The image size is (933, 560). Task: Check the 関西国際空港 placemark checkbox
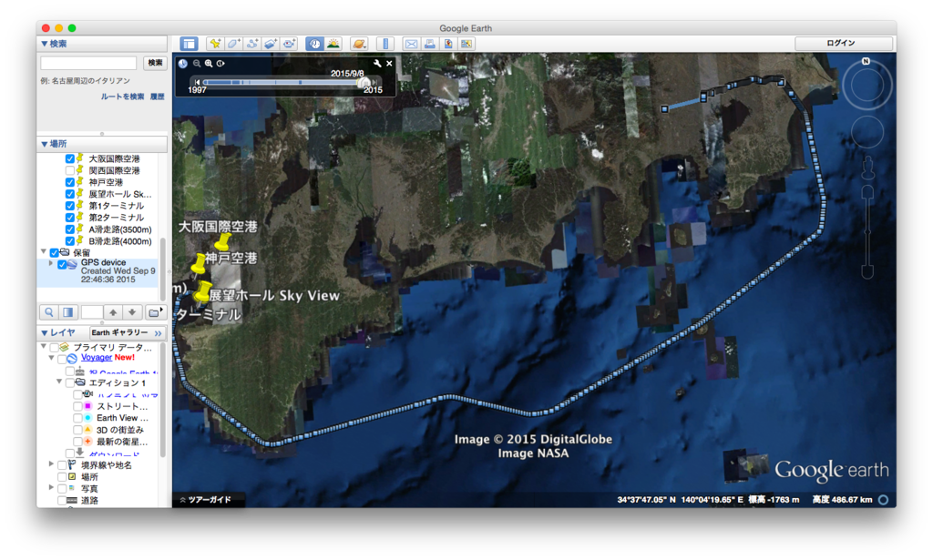point(69,170)
